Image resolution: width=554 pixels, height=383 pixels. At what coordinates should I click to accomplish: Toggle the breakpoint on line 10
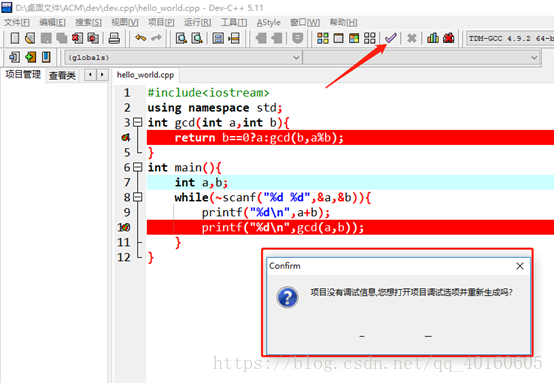[x=124, y=227]
